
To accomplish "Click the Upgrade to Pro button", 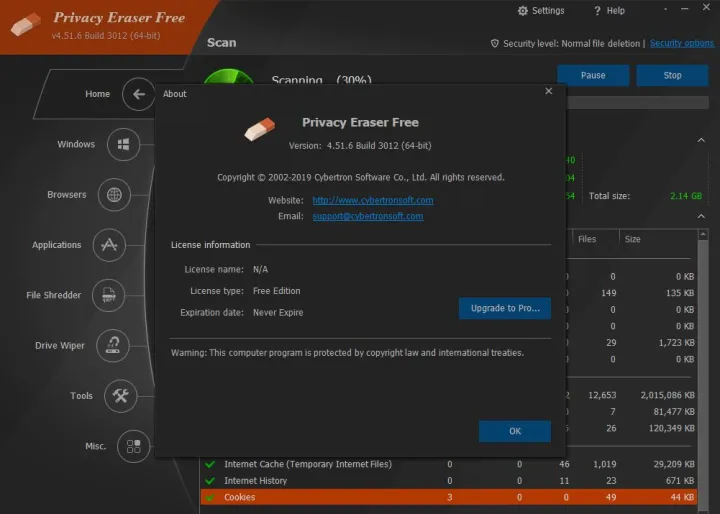I will coord(505,308).
